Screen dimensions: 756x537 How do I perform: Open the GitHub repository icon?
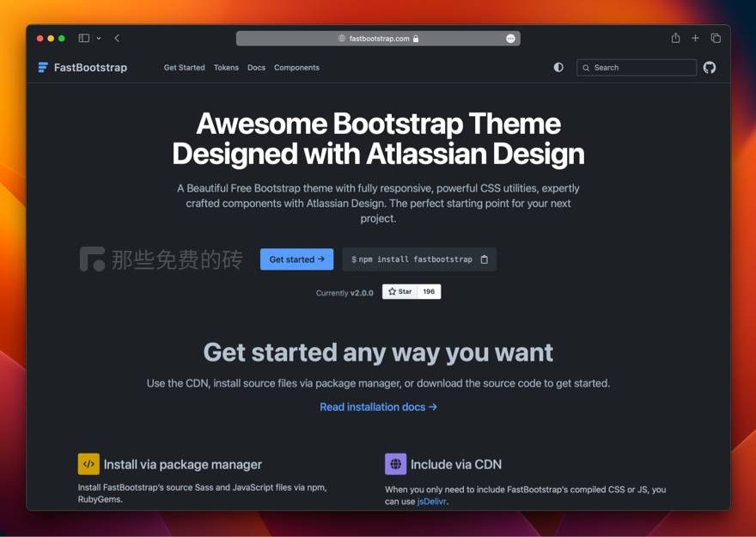click(710, 67)
